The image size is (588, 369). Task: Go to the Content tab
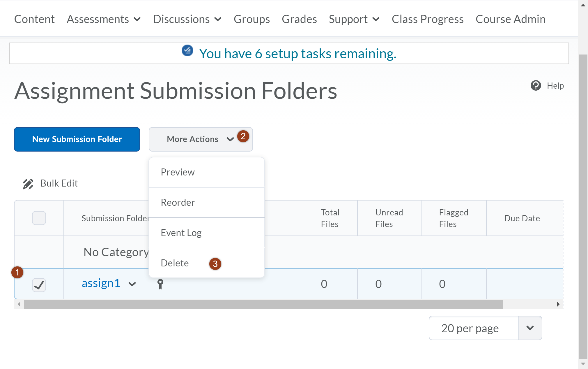tap(34, 19)
